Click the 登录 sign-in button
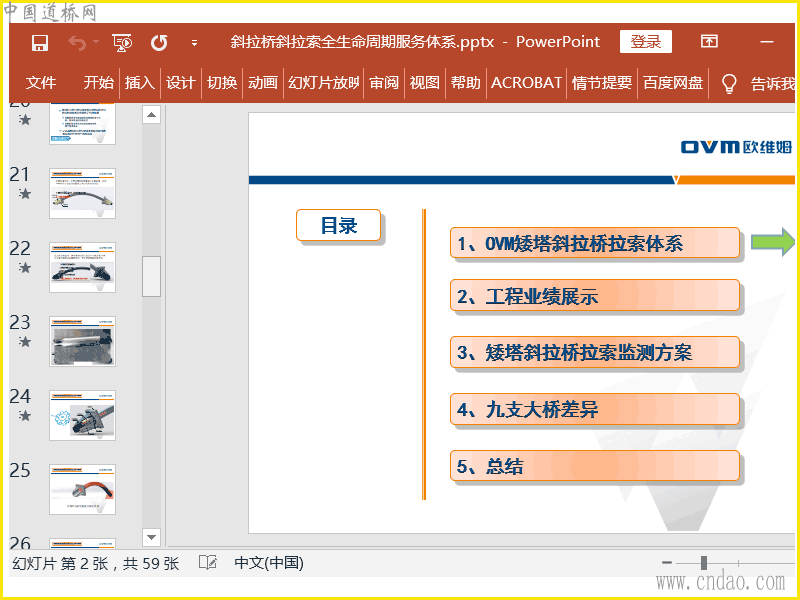 pyautogui.click(x=645, y=41)
